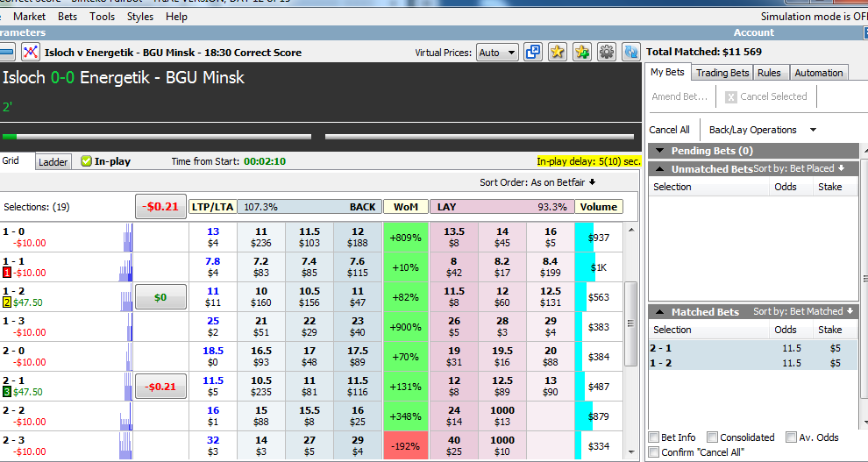
Task: Open the gear settings icon
Action: tap(606, 52)
